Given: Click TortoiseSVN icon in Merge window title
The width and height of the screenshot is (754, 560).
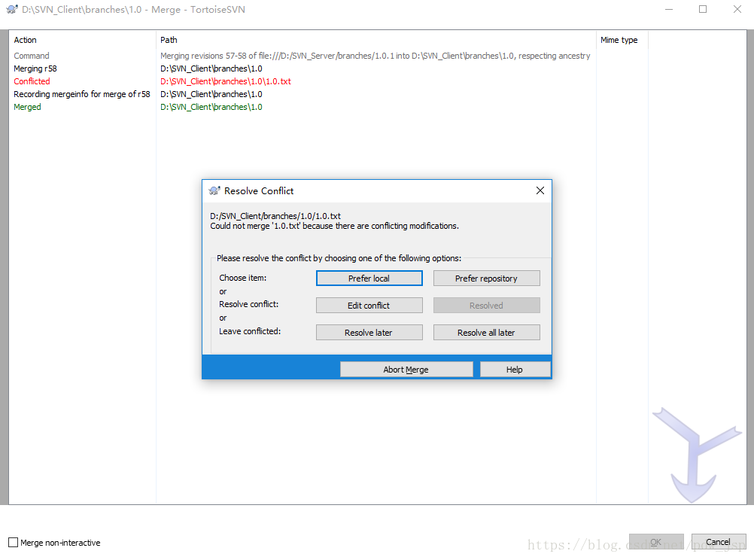Looking at the screenshot, I should [x=12, y=9].
